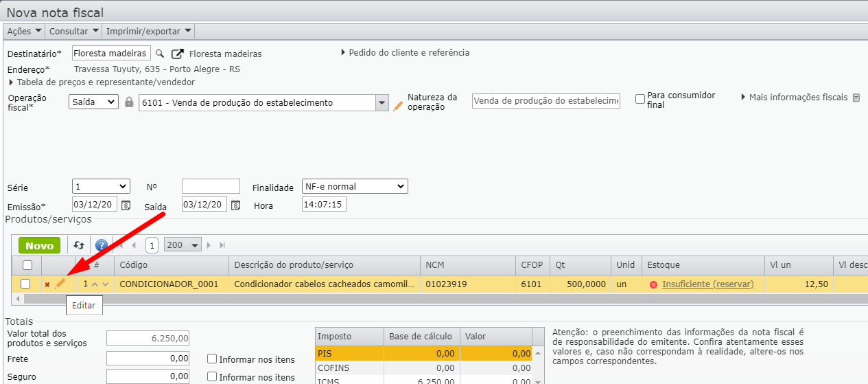The height and width of the screenshot is (384, 868).
Task: Click the green Novo button
Action: 39,245
